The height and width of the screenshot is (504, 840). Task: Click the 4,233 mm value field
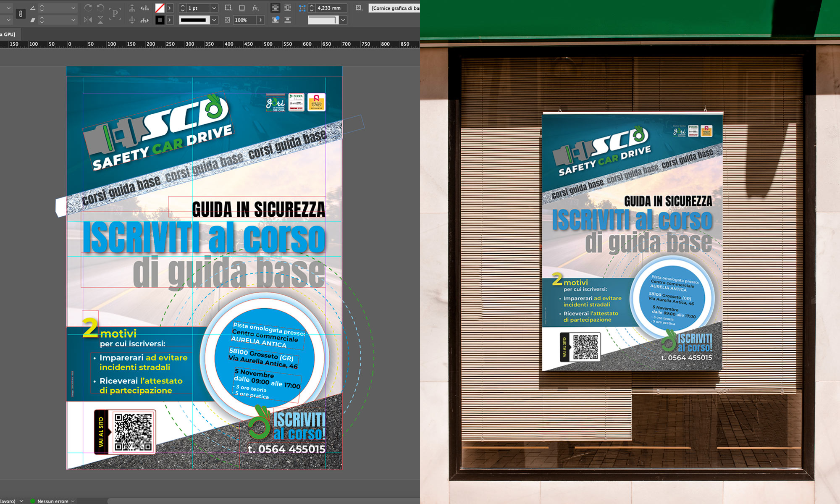[x=331, y=8]
